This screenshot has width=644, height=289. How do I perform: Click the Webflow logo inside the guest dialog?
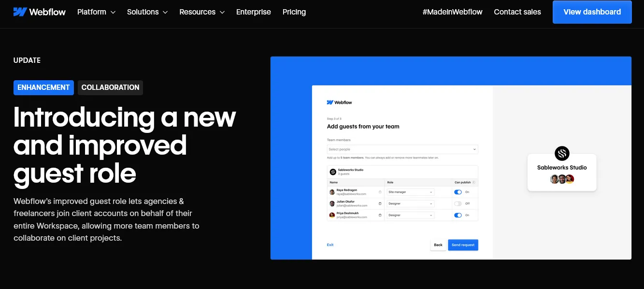pos(340,102)
